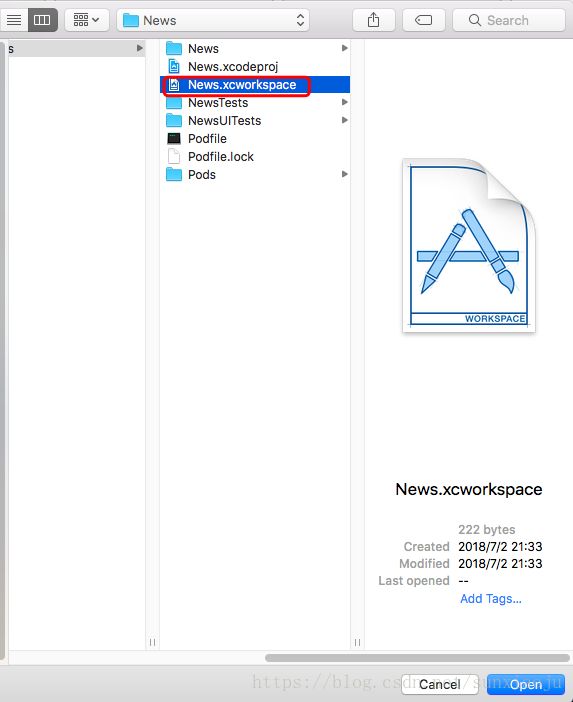Click the Add Tags… link
The width and height of the screenshot is (573, 702).
point(491,599)
